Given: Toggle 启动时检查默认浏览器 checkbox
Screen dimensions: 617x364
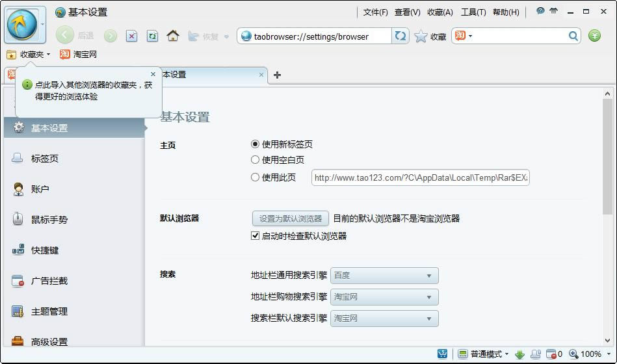Looking at the screenshot, I should [x=255, y=236].
